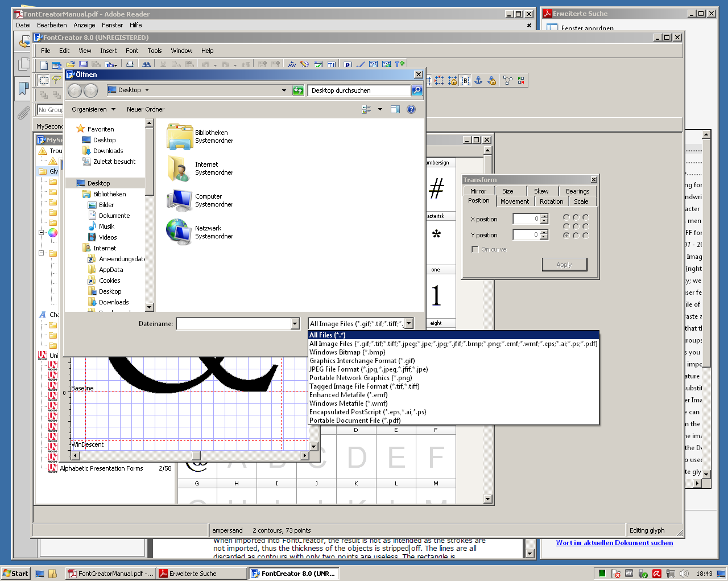This screenshot has width=728, height=581.
Task: Click the folder tree scrollbar down arrow
Action: point(150,307)
